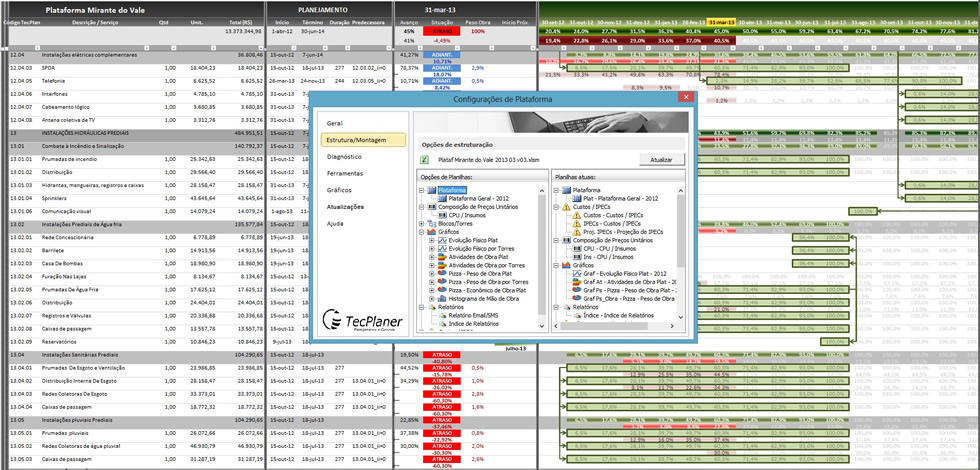Click the Excel file icon beside Plataf Mirante
980x470 pixels.
pyautogui.click(x=426, y=158)
